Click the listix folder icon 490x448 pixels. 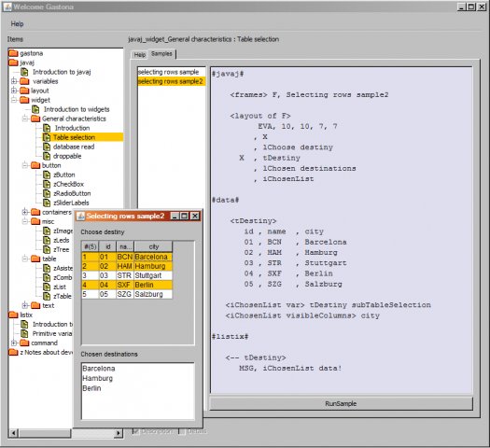[x=13, y=315]
